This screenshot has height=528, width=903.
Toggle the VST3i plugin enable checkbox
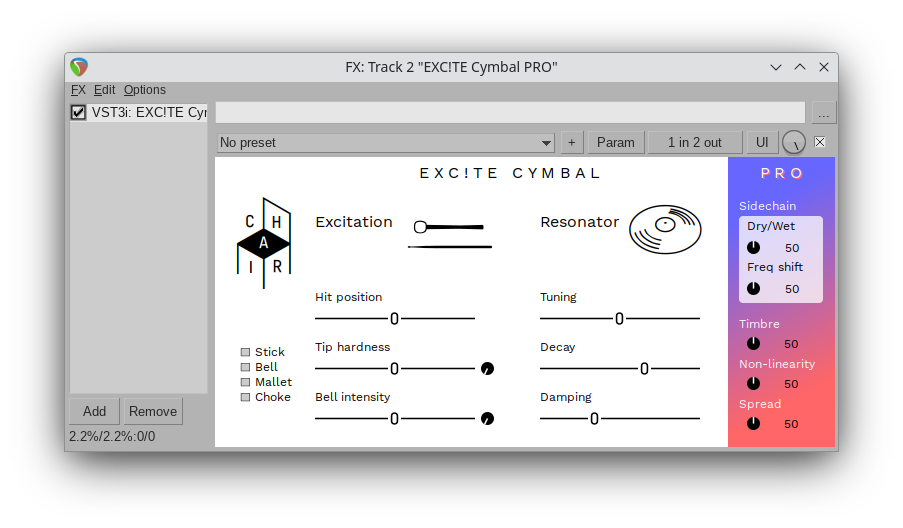coord(79,112)
